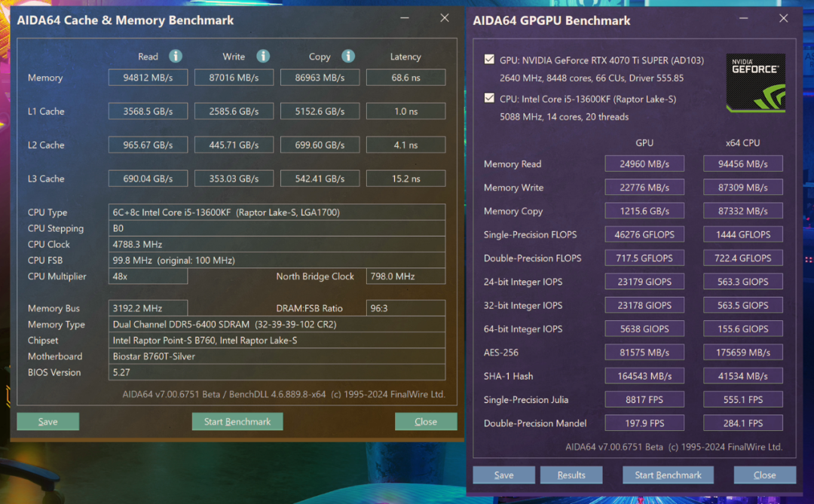Click L2 Cache Write 445.71 GB/s
This screenshot has height=504, width=814.
[234, 145]
